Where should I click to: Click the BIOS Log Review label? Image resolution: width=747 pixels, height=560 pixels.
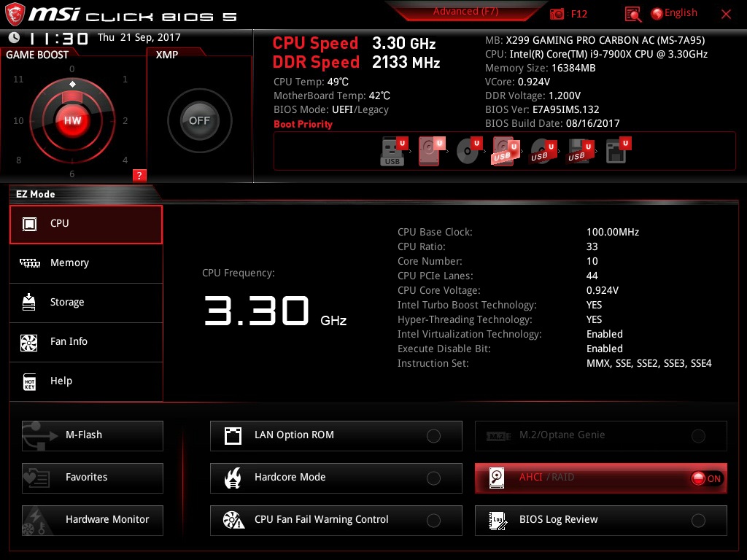tap(558, 519)
